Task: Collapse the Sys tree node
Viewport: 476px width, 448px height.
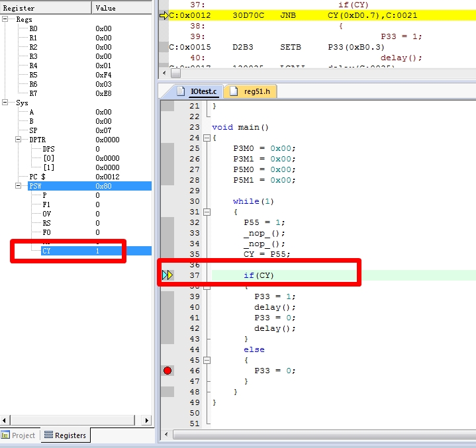Action: [x=5, y=103]
